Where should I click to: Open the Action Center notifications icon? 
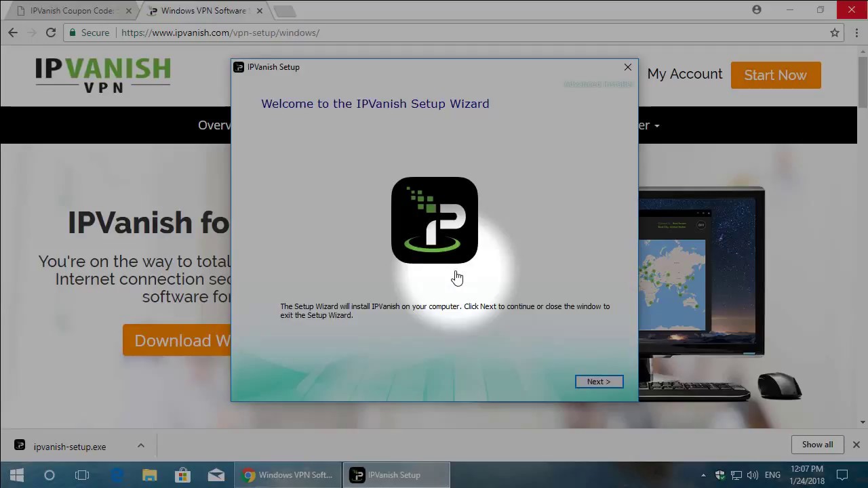coord(842,475)
